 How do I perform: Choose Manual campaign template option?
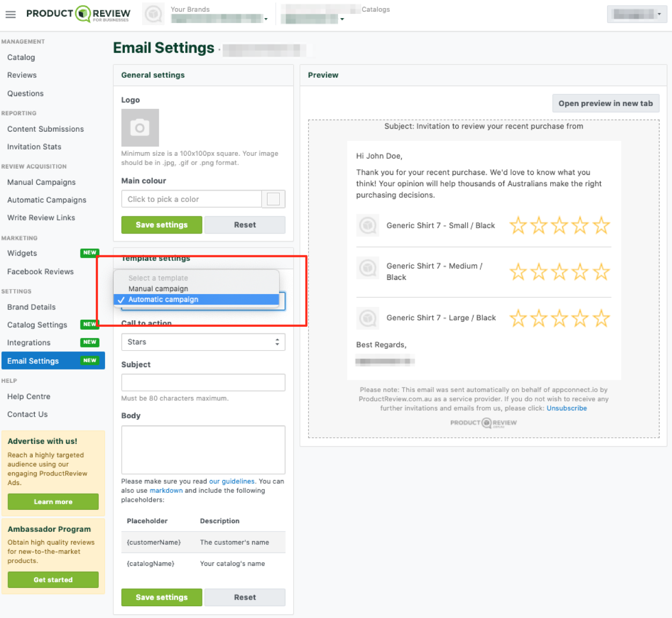click(196, 289)
